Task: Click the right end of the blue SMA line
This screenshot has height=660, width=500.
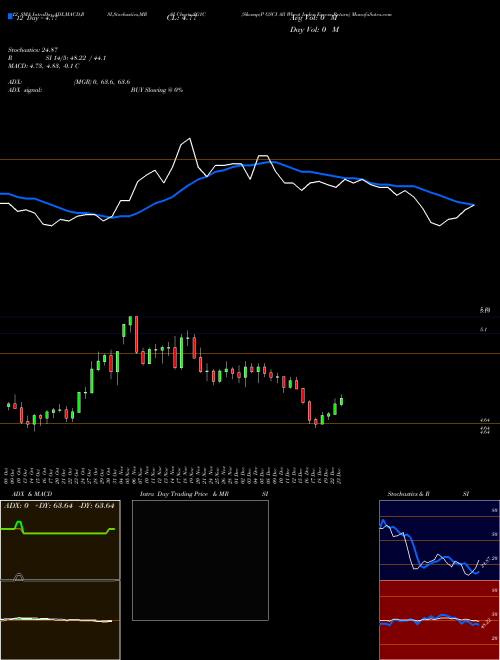Action: pos(473,205)
